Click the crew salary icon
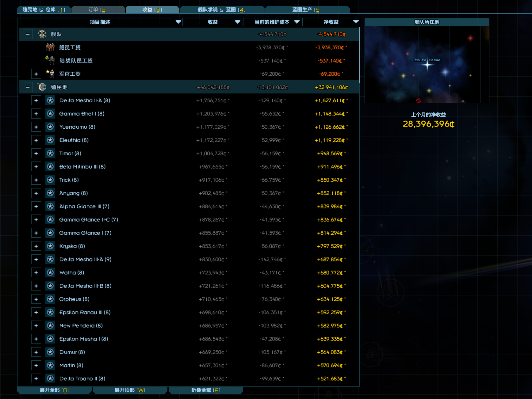 click(x=50, y=47)
